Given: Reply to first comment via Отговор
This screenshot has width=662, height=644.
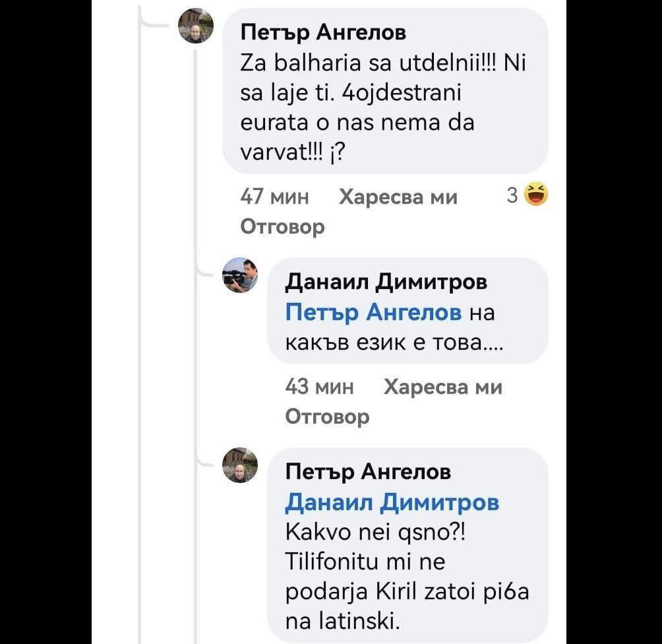Looking at the screenshot, I should point(282,226).
